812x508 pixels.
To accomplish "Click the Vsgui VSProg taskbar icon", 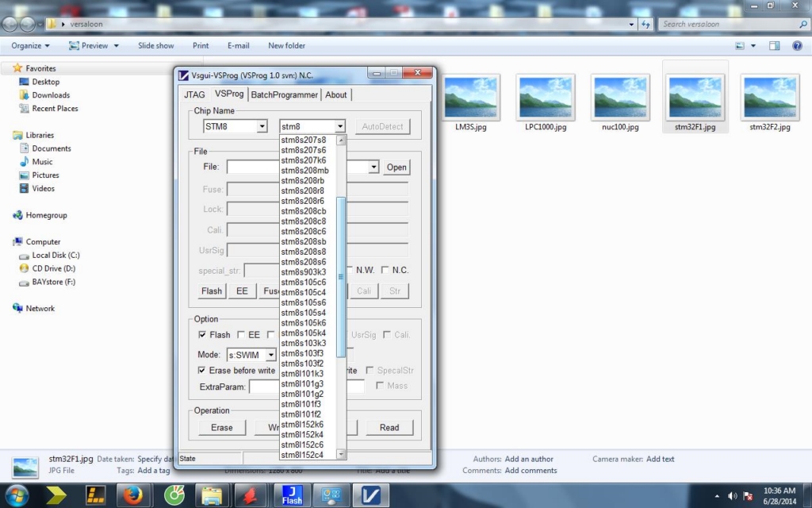I will pyautogui.click(x=370, y=495).
